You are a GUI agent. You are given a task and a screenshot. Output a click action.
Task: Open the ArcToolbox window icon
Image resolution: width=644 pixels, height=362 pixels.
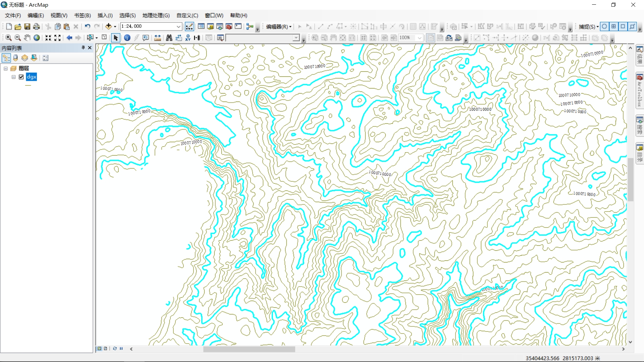point(229,26)
